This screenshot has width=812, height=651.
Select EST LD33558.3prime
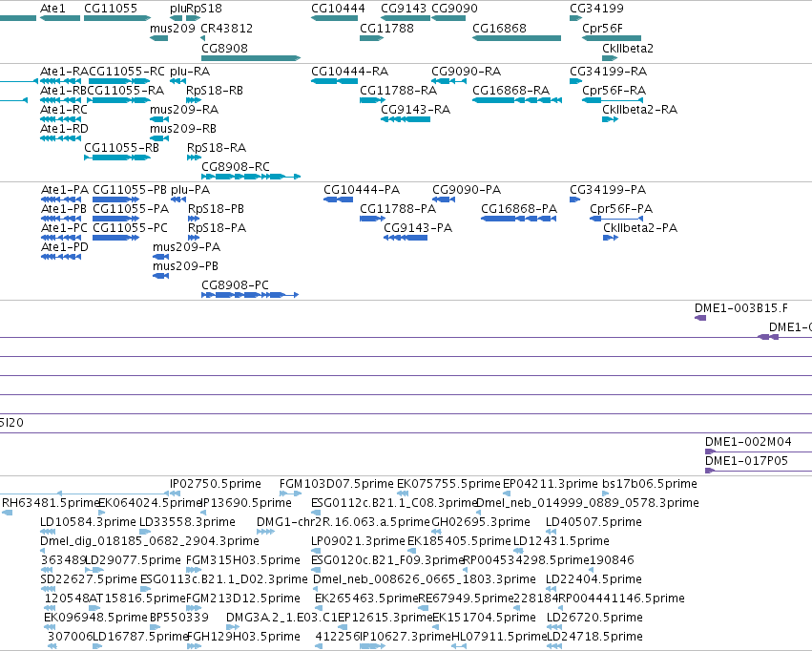146,532
